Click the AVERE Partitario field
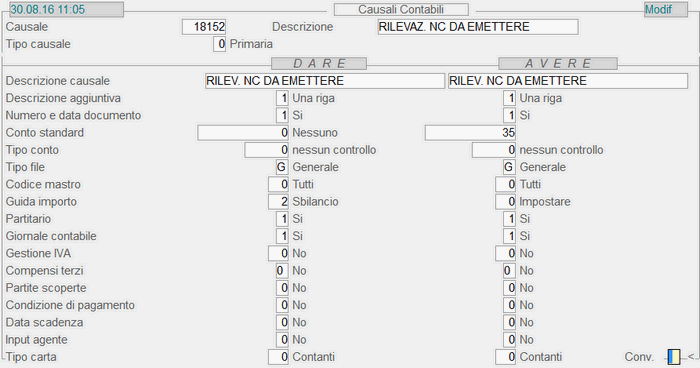 pos(509,219)
